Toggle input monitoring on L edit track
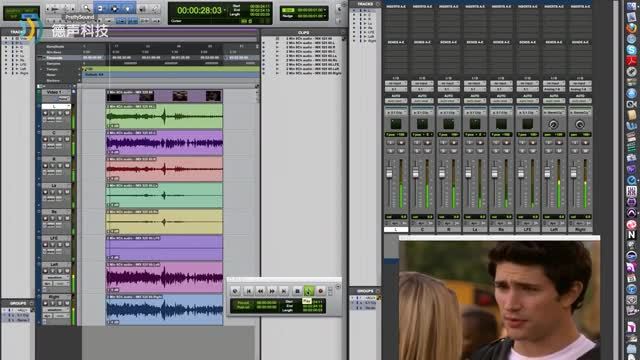The width and height of the screenshot is (640, 360). pyautogui.click(x=52, y=113)
